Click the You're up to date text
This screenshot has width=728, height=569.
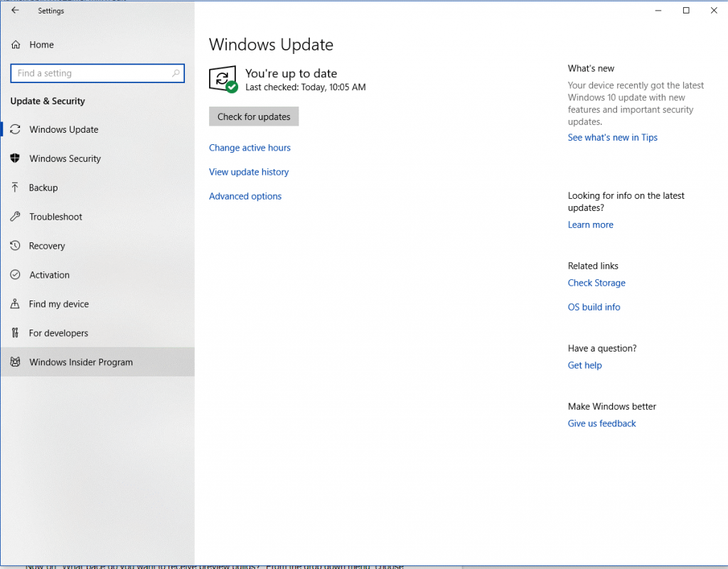291,73
